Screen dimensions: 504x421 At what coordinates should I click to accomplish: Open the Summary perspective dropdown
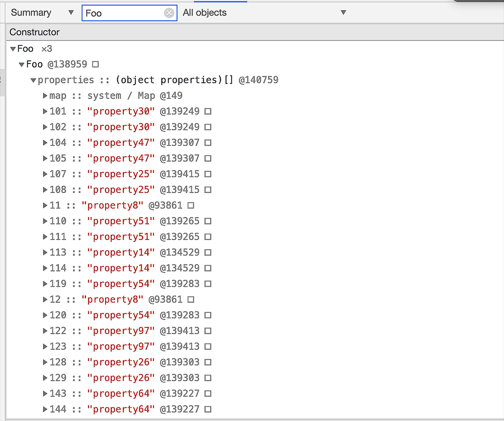[42, 13]
